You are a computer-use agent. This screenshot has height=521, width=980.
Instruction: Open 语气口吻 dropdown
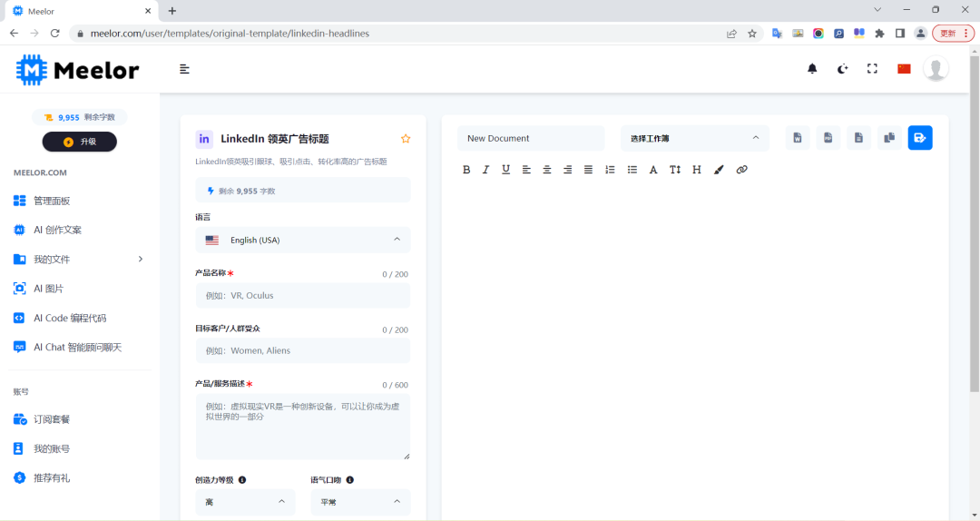point(360,502)
